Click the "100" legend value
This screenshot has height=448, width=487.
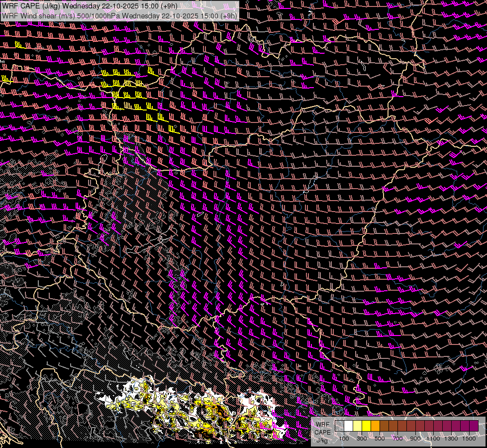pyautogui.click(x=344, y=439)
